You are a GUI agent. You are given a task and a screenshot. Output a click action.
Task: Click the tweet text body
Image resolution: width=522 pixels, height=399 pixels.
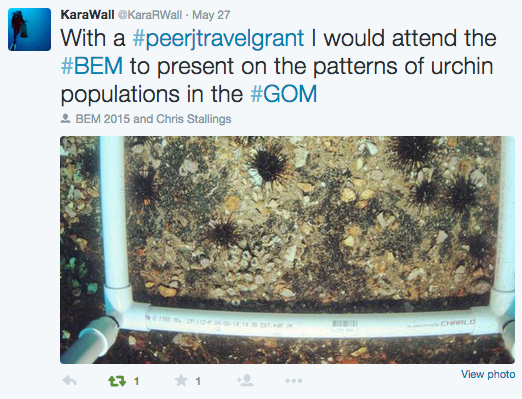click(x=278, y=66)
